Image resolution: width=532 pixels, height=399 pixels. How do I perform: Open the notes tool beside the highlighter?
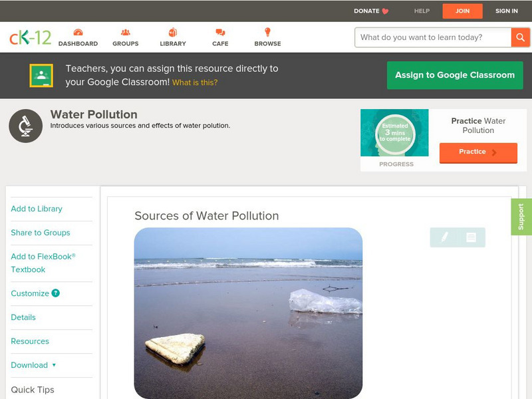(470, 237)
